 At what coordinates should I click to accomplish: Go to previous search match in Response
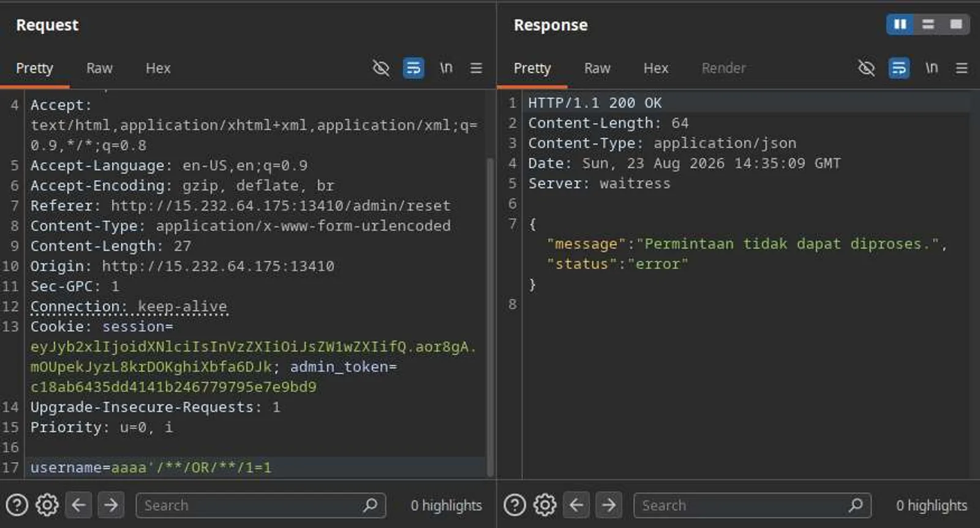click(x=576, y=505)
